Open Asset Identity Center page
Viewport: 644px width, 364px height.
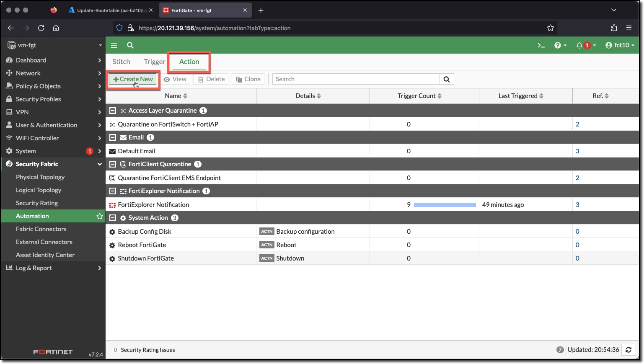[x=45, y=255]
